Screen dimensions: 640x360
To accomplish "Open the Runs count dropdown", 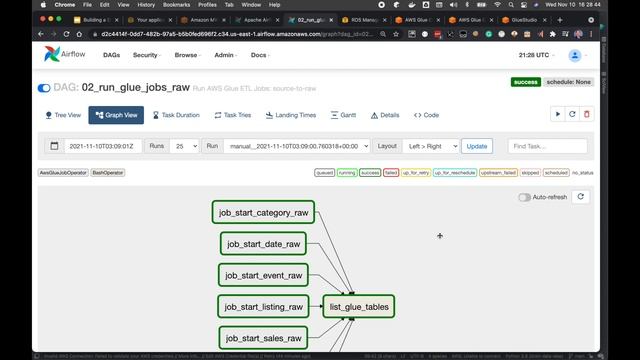I will point(184,146).
